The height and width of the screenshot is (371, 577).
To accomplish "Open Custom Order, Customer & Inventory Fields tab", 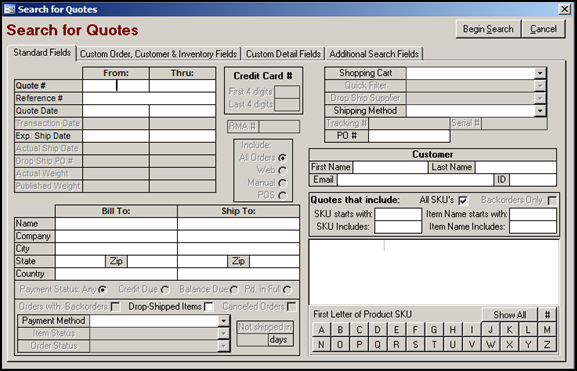I will [158, 54].
